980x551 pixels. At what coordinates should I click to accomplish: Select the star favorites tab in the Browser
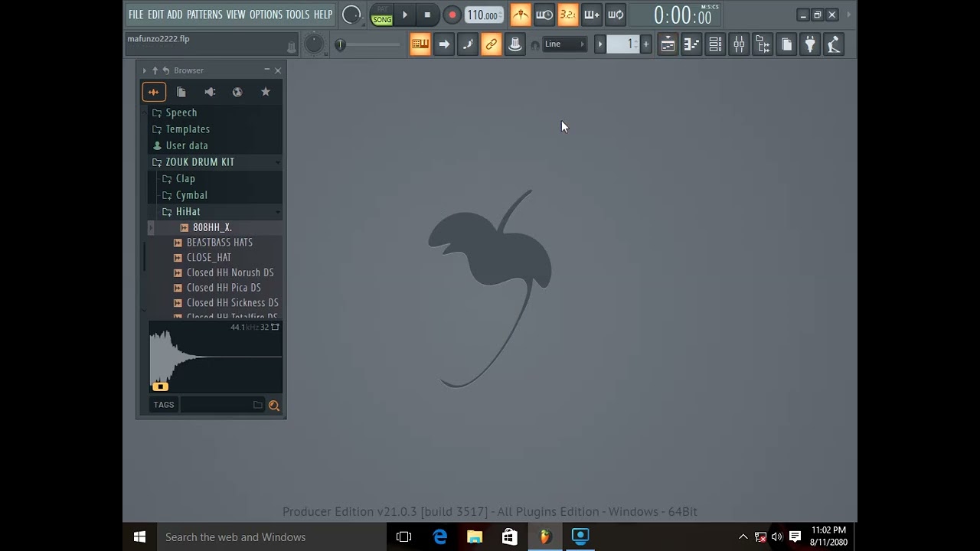pos(266,92)
